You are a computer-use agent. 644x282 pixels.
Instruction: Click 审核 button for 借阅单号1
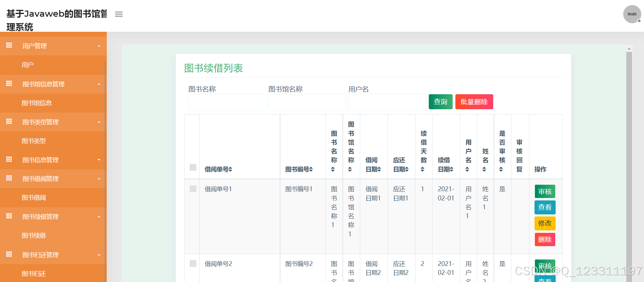(545, 192)
